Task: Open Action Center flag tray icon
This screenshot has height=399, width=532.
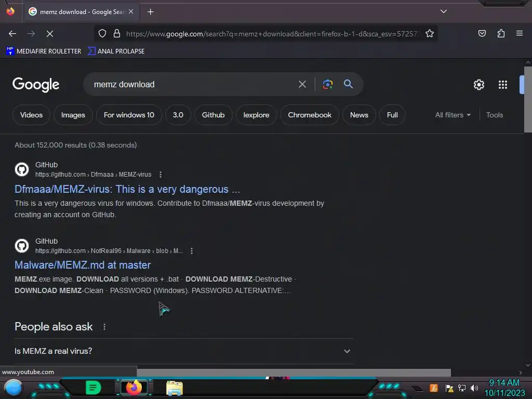Action: point(449,388)
